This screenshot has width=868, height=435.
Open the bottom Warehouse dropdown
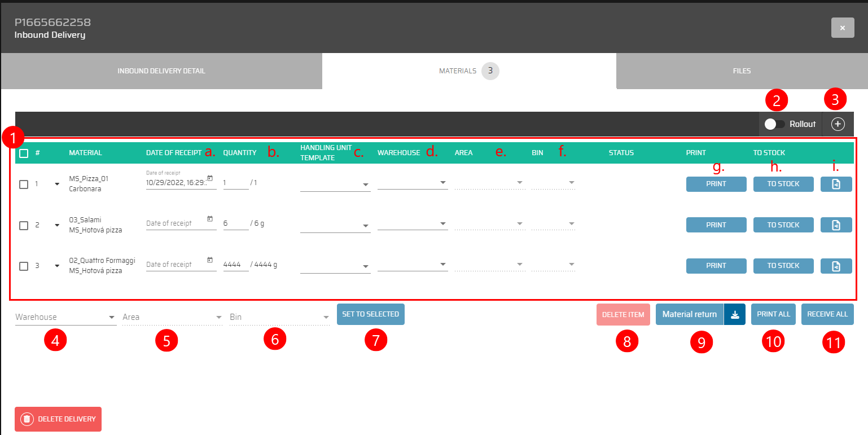[65, 318]
